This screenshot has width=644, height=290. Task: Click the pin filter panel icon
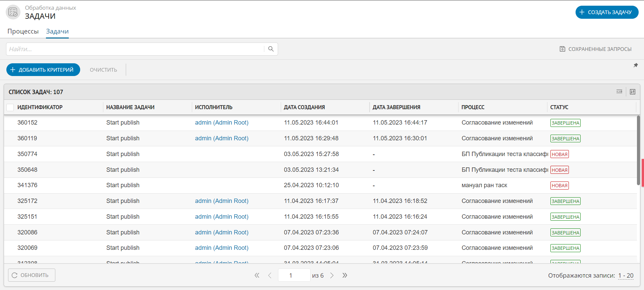click(636, 65)
